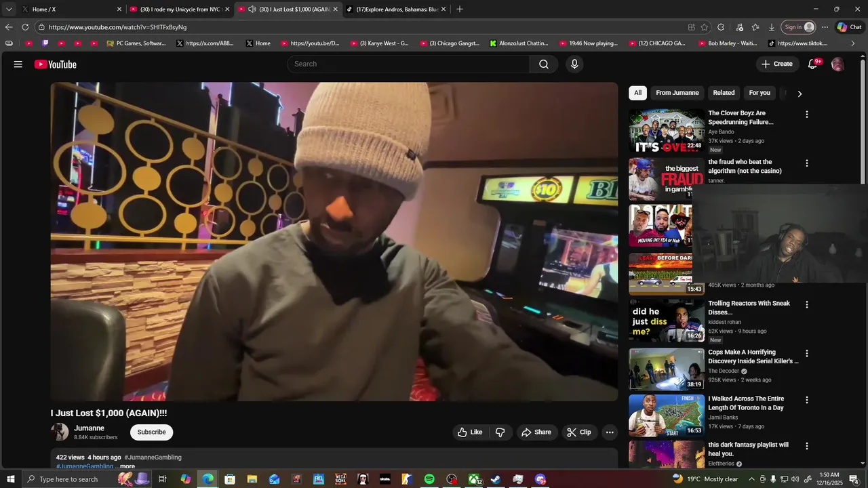Image resolution: width=868 pixels, height=488 pixels.
Task: Show more bookmarks with overflow chevron
Action: tap(852, 43)
